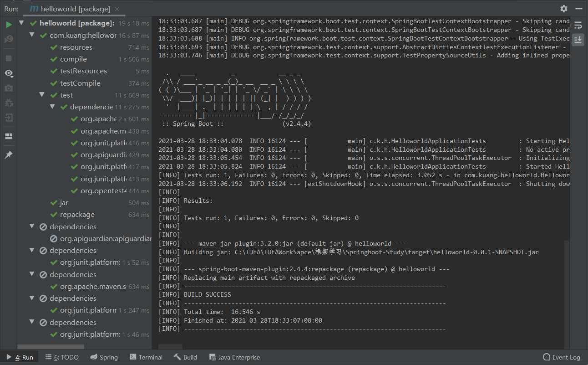Collapse the helloworld [package] root node

pos(21,23)
